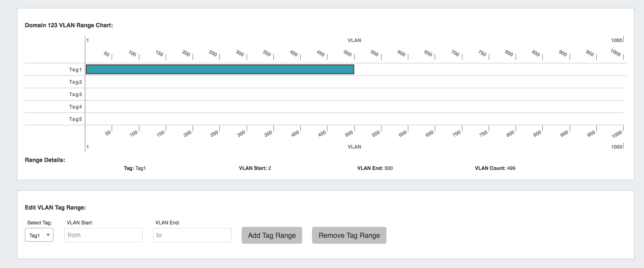The image size is (644, 268).
Task: Click the VLAN Start from field
Action: pos(103,235)
